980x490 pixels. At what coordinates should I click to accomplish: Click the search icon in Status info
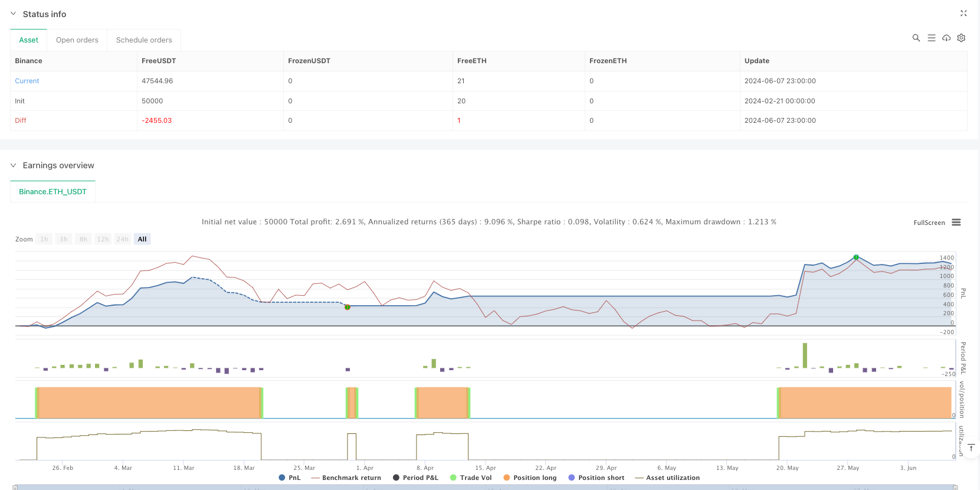tap(916, 38)
